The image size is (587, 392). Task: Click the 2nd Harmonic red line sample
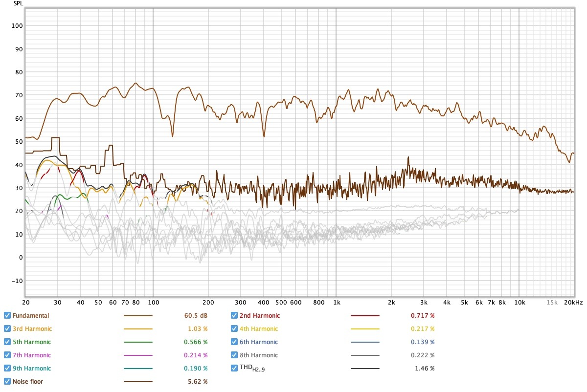[365, 316]
